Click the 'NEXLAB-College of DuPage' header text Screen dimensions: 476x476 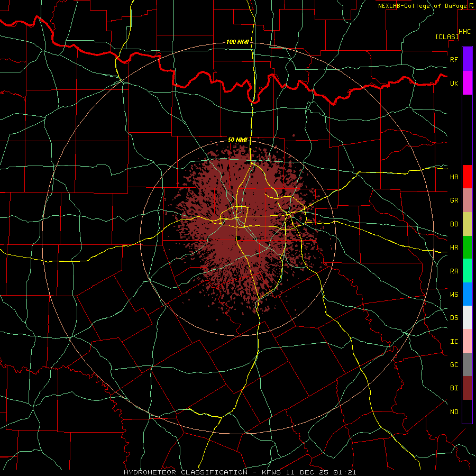click(x=422, y=6)
